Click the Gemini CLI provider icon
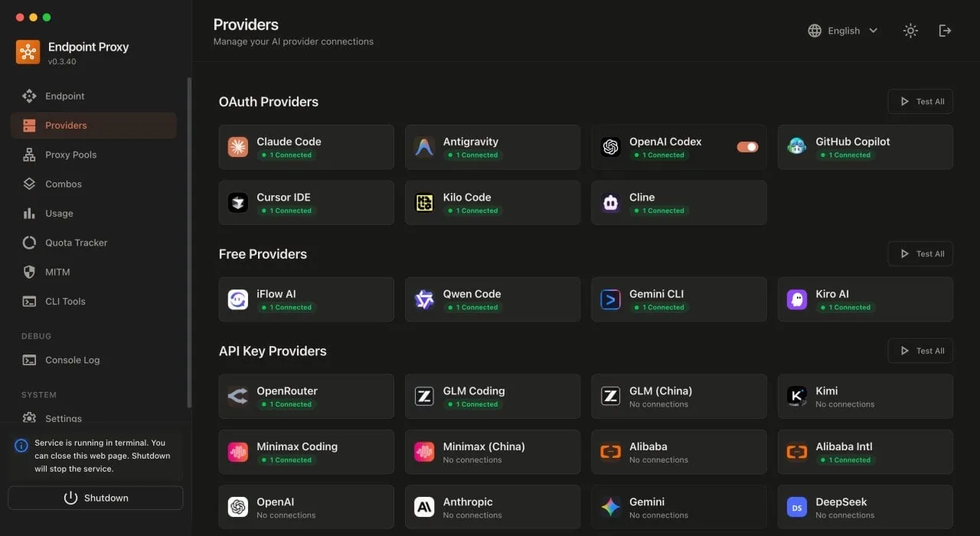The width and height of the screenshot is (980, 536). [x=610, y=299]
